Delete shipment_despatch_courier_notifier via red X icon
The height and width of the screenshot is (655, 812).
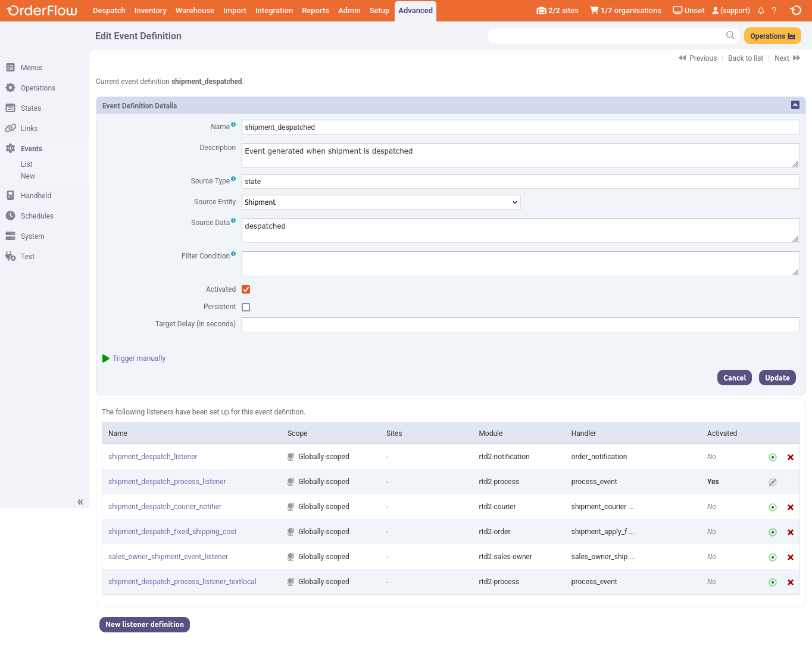[x=791, y=507]
